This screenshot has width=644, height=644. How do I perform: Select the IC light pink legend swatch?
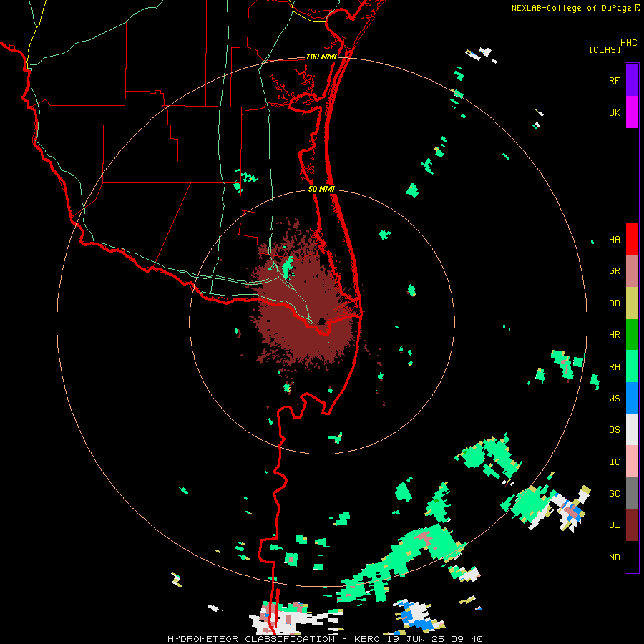[x=632, y=462]
